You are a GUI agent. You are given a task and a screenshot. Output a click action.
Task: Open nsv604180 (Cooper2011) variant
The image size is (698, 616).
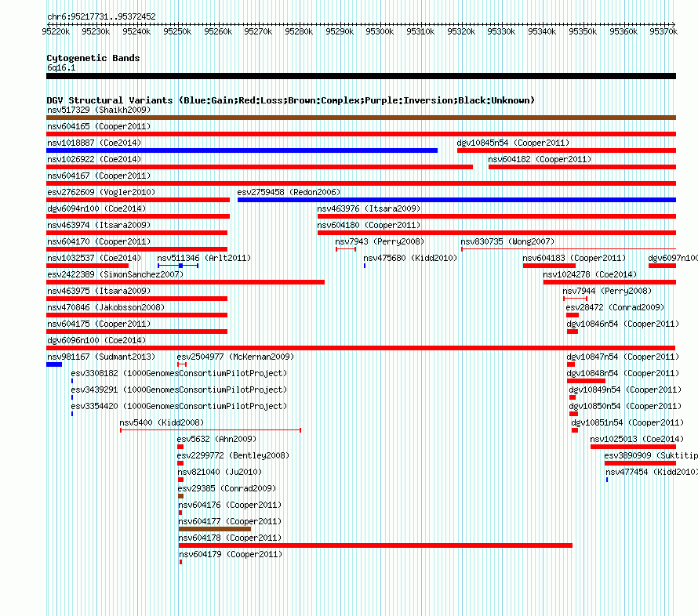pyautogui.click(x=369, y=225)
